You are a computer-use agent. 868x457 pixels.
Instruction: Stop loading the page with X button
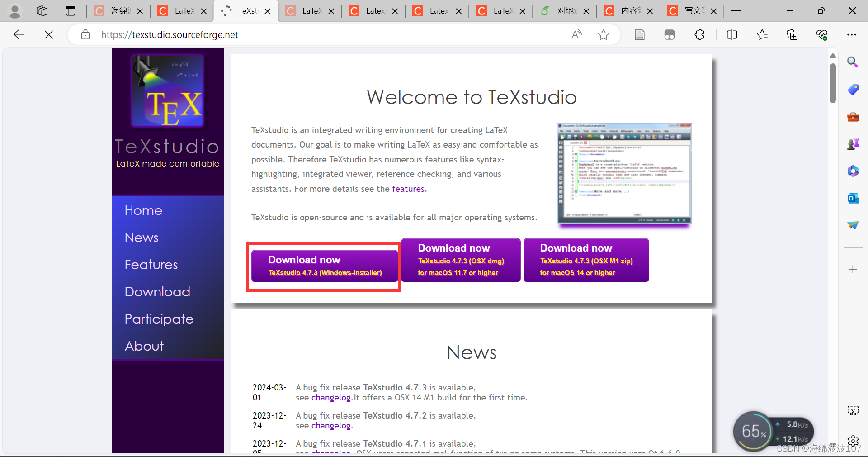pos(49,34)
